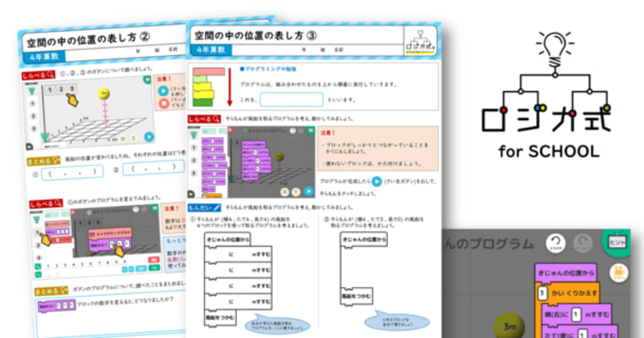Click the blue play icon in worksheet ② 注意 box
This screenshot has height=338, width=644.
coord(163,91)
